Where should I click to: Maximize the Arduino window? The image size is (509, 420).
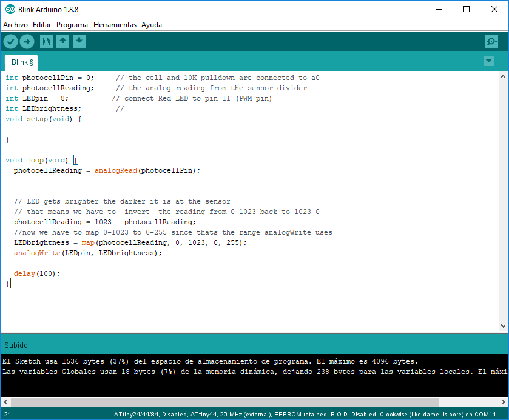coord(467,10)
